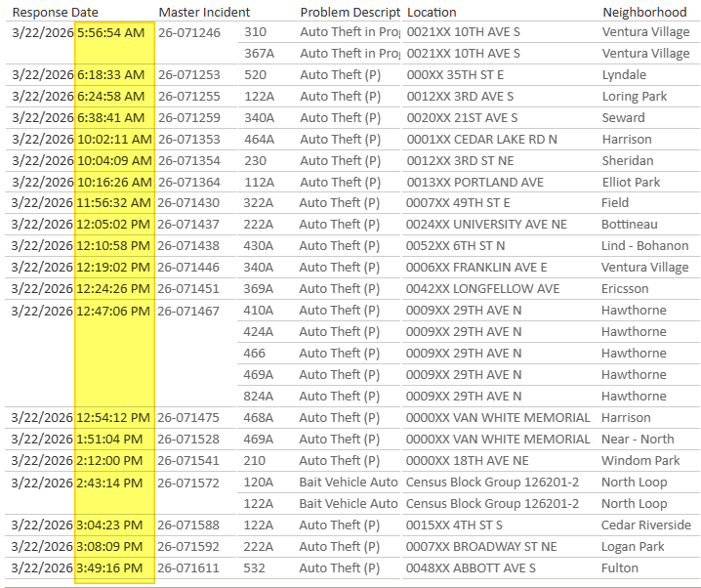This screenshot has width=701, height=588.
Task: Select incident 26-071592
Action: (188, 546)
